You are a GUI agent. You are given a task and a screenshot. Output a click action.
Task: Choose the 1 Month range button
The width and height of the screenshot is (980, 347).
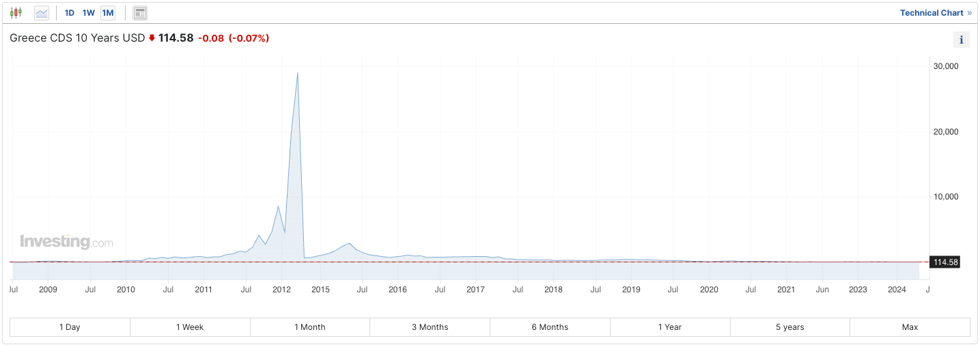(310, 327)
